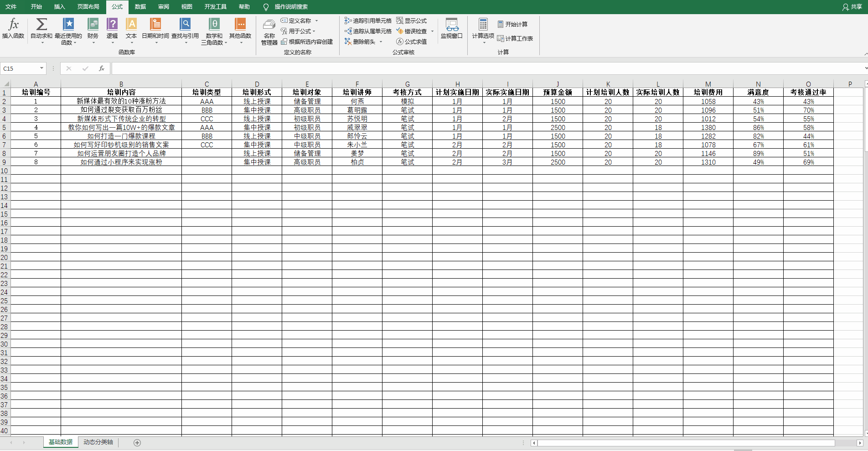Image resolution: width=868 pixels, height=451 pixels.
Task: Switch to the 数据 tab
Action: [140, 7]
